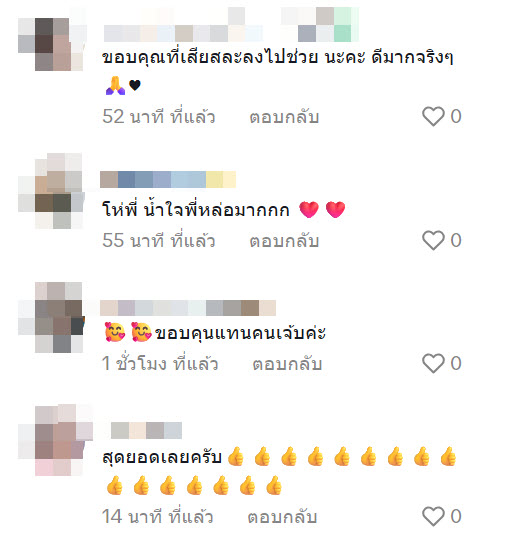Viewport: 505px width, 538px height.
Task: Open username above ขอบคุณแทนคนเจ็บค่ะ comment
Action: tap(188, 308)
